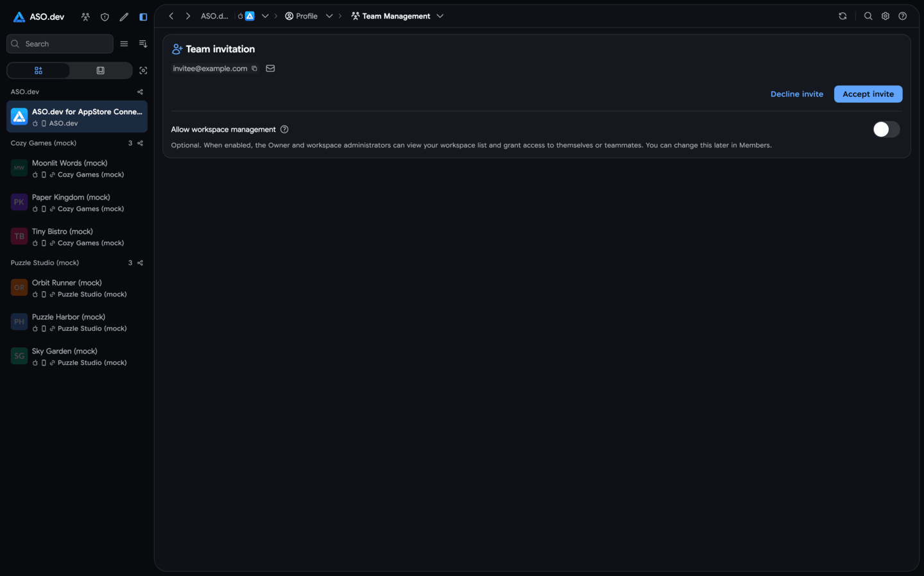This screenshot has width=924, height=576.
Task: Focus the sidebar Search field
Action: [60, 44]
